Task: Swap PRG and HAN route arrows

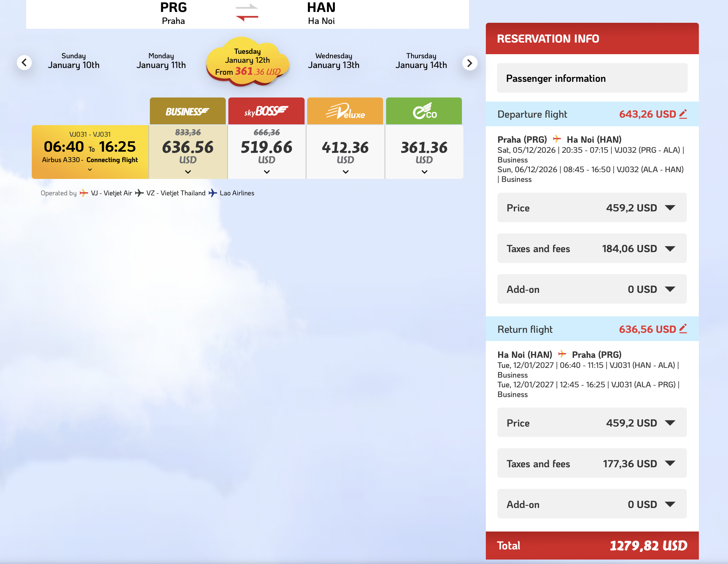Action: click(247, 12)
